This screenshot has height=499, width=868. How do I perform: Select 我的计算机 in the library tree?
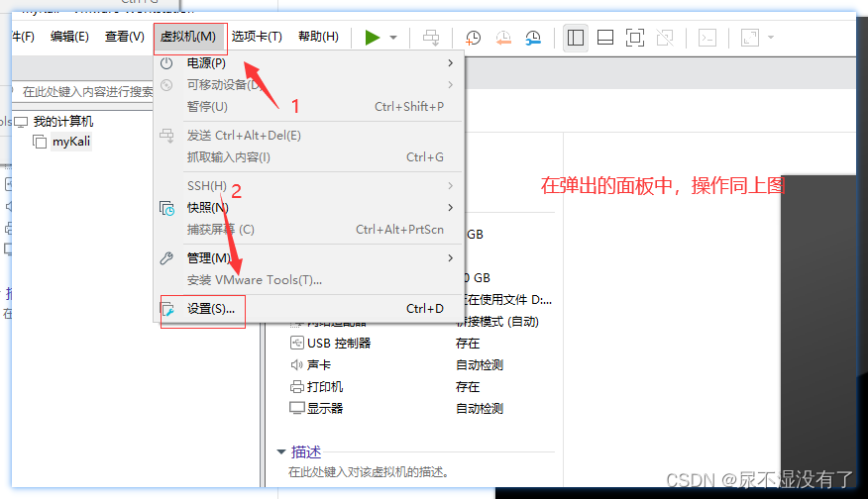click(x=63, y=122)
